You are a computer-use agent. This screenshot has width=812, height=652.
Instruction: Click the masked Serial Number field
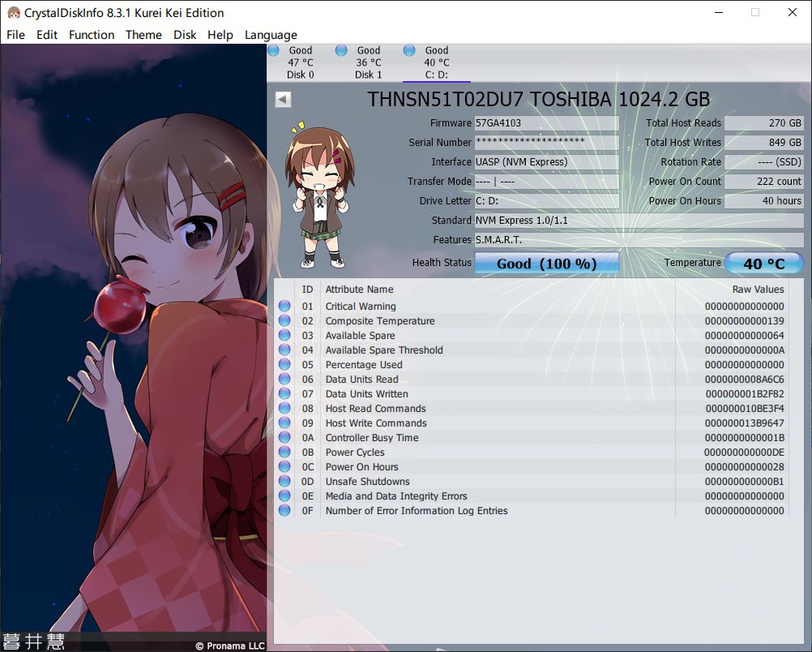tap(547, 142)
